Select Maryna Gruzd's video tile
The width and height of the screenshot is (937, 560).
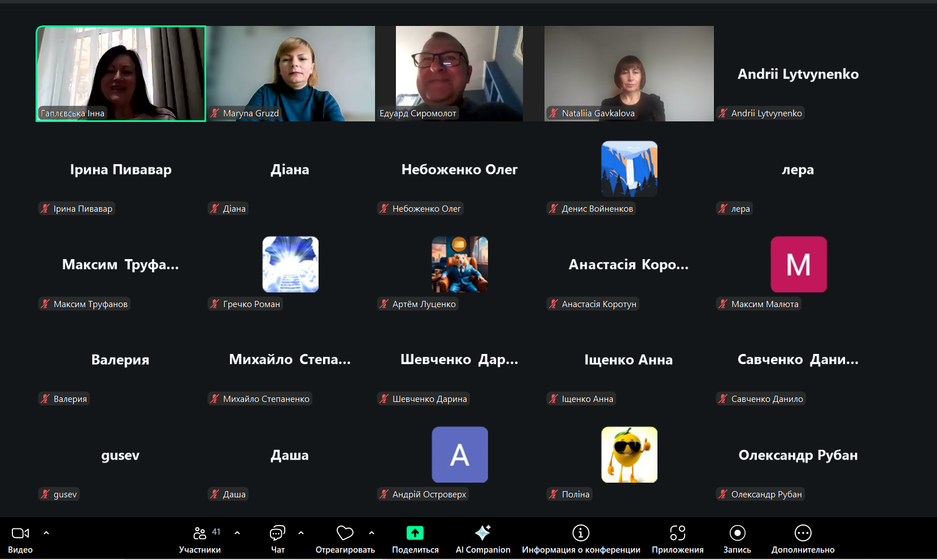tap(290, 73)
